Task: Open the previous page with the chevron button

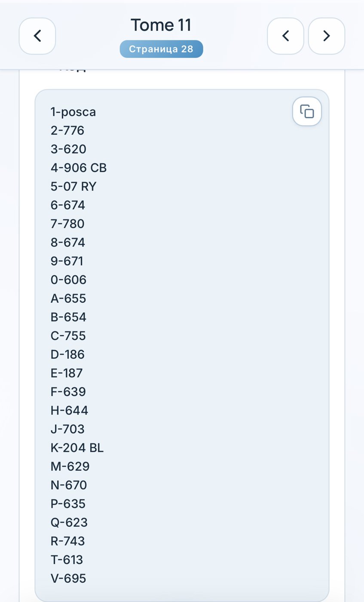Action: 285,36
